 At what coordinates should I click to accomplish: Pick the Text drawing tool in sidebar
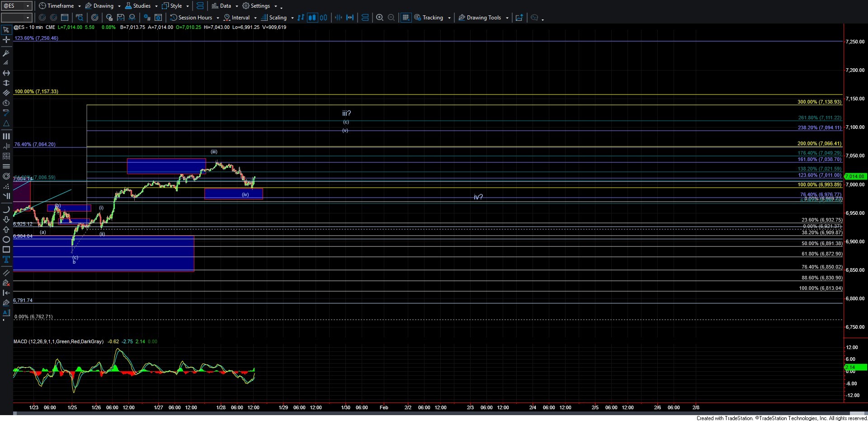[x=6, y=259]
